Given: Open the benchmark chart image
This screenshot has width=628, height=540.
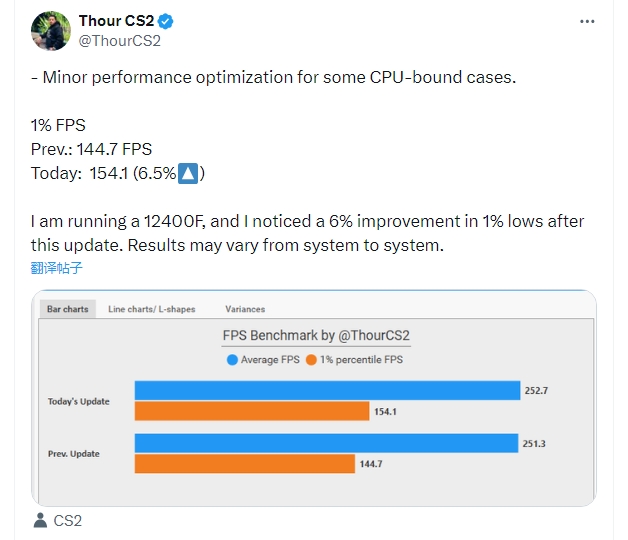Looking at the screenshot, I should click(314, 398).
